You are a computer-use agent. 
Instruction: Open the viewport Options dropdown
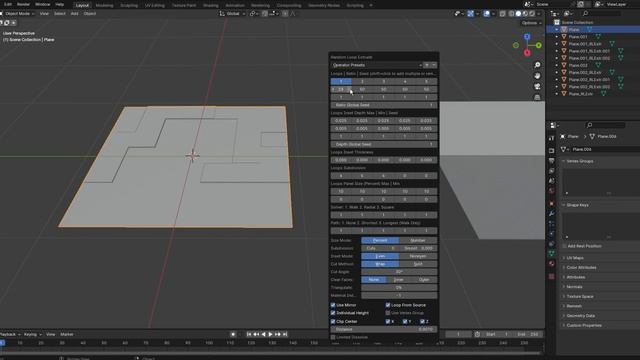click(531, 23)
